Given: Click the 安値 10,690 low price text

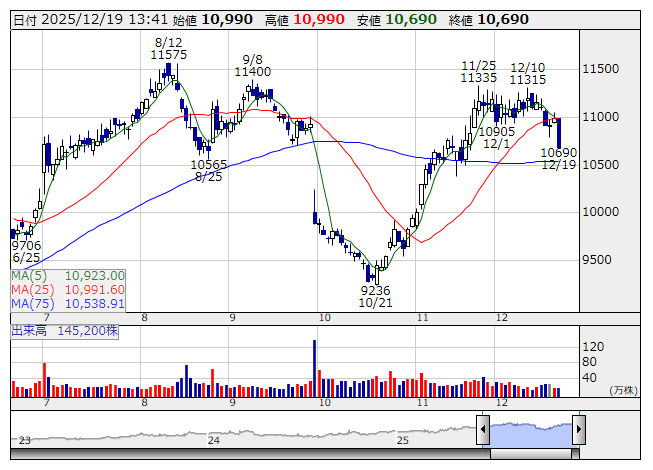Looking at the screenshot, I should tap(397, 20).
